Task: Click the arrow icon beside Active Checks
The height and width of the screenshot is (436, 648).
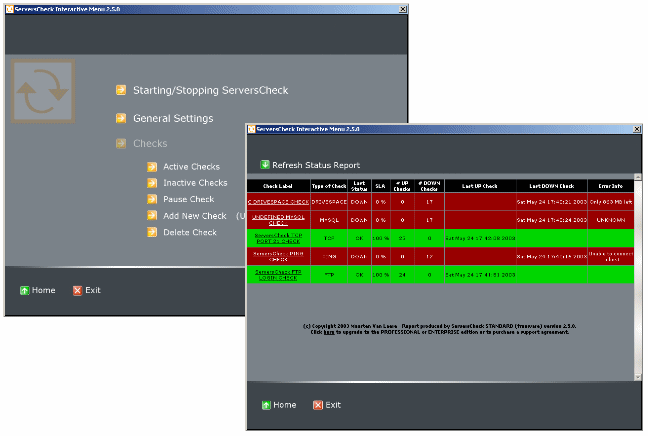Action: pyautogui.click(x=152, y=167)
